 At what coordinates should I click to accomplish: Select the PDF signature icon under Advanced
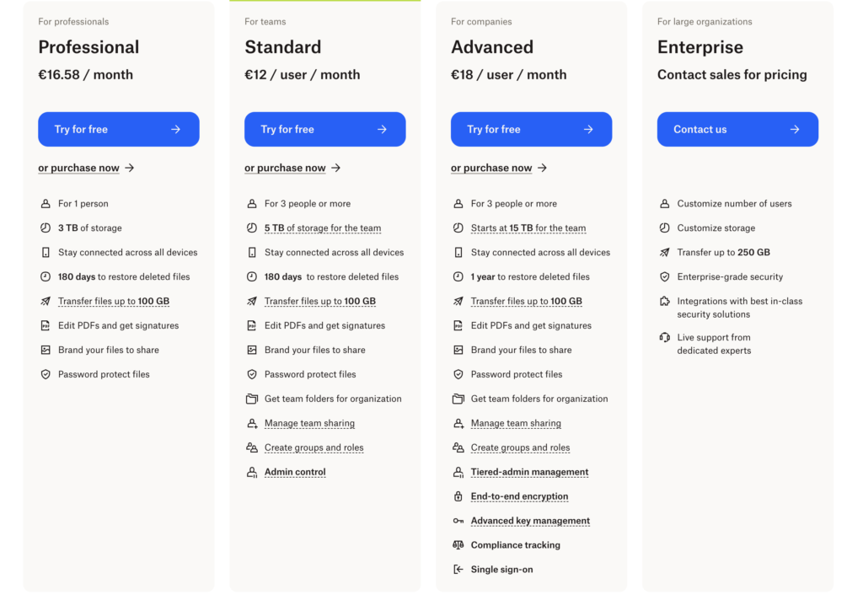pyautogui.click(x=458, y=325)
